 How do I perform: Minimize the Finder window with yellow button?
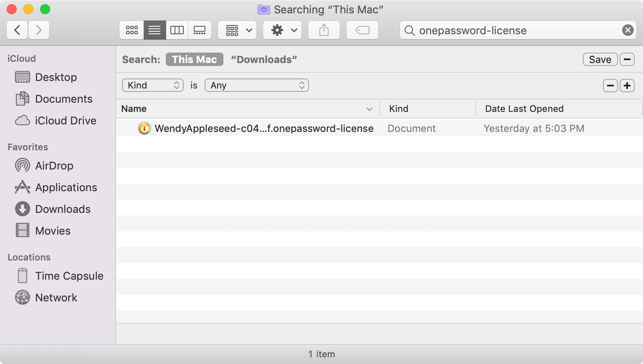coord(28,9)
